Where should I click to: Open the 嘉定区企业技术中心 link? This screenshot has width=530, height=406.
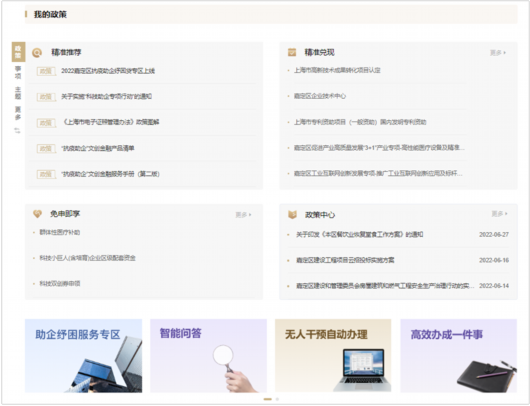[320, 96]
